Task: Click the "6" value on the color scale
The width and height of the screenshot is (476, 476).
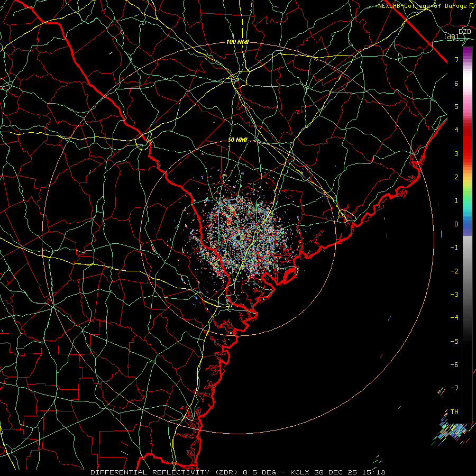Action: tap(456, 83)
